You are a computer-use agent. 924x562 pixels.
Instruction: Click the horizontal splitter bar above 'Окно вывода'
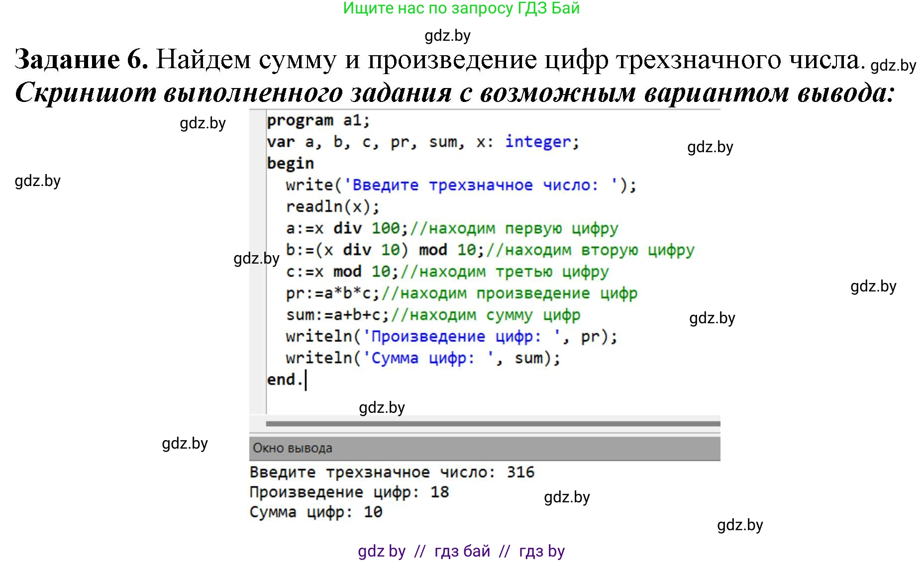tap(493, 424)
